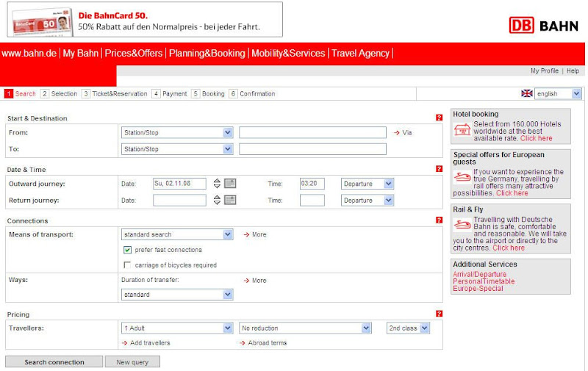
Task: Click More link next to duration of transfer
Action: tap(255, 281)
